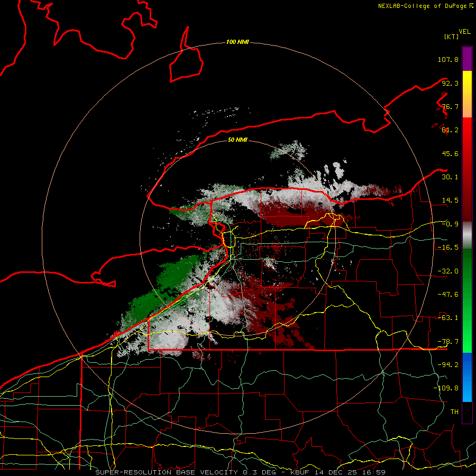Image resolution: width=476 pixels, height=476 pixels.
Task: Click the gray-white segment of the color bar
Action: tap(467, 235)
